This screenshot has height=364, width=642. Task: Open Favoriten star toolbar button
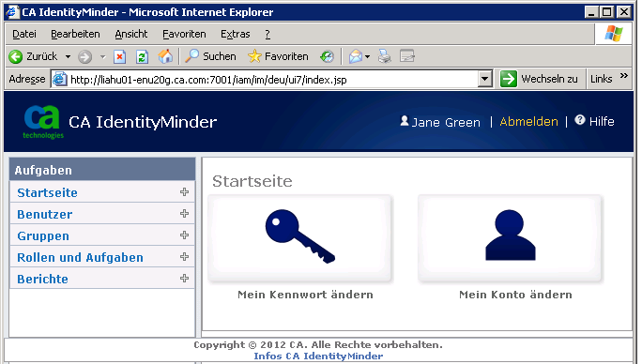pos(278,56)
